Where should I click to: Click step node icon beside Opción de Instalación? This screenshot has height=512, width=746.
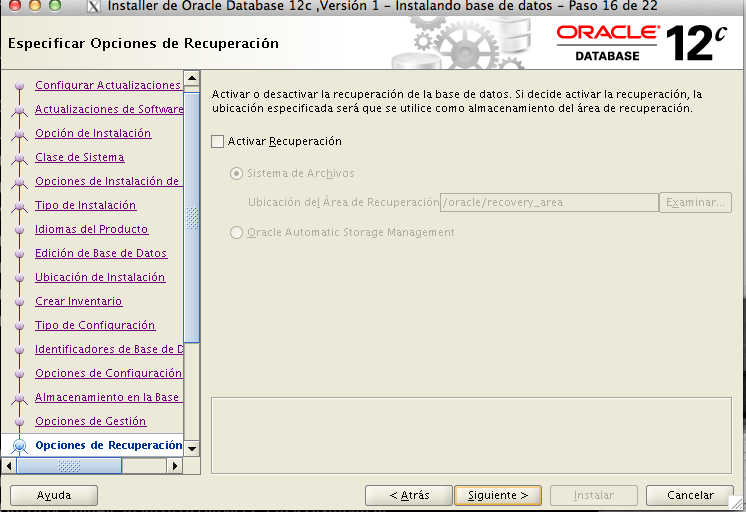click(x=20, y=135)
